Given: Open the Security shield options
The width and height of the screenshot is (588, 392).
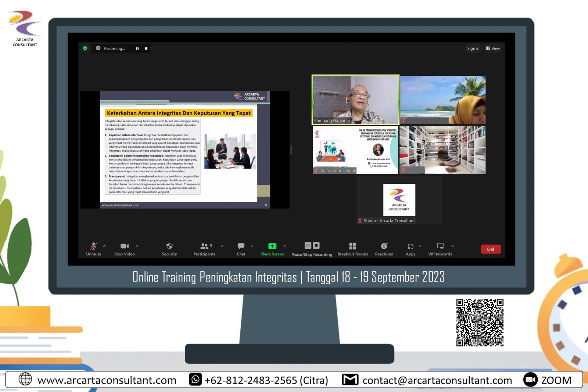Looking at the screenshot, I should 169,246.
